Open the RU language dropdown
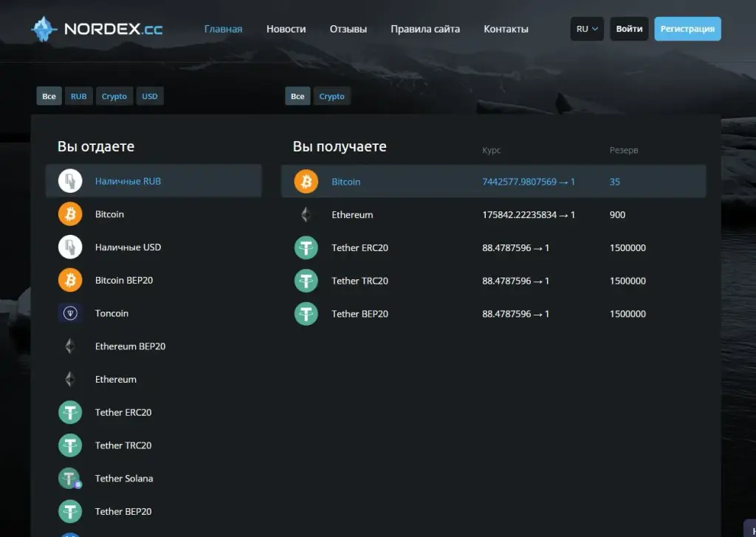Viewport: 756px width, 537px height. click(587, 29)
